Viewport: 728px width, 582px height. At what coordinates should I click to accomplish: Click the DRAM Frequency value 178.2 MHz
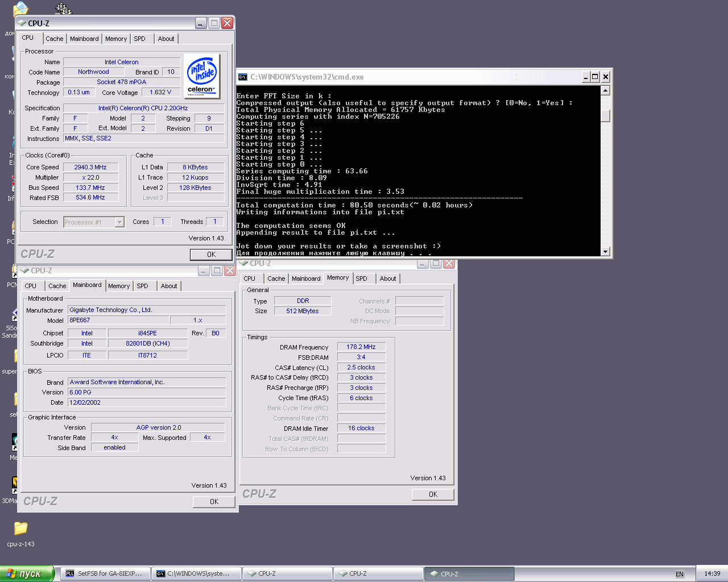(x=361, y=347)
